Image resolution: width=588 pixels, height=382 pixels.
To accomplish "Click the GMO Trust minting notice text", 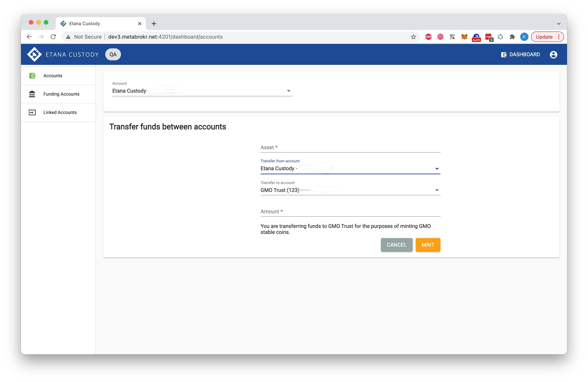I will [x=345, y=229].
